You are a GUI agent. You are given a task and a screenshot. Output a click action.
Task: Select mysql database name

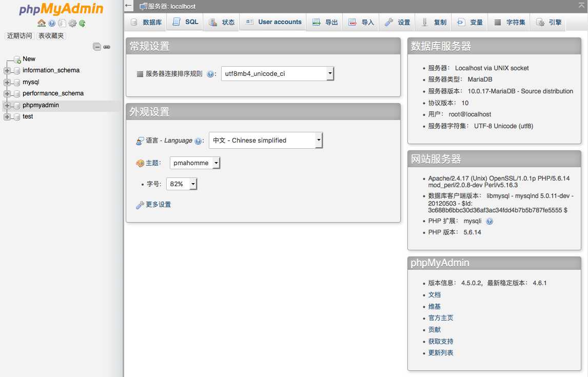pos(31,82)
